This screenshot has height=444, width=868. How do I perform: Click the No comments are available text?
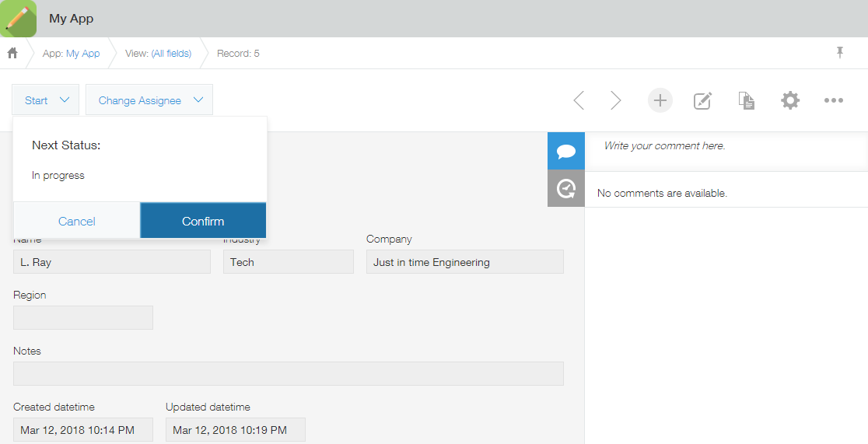[x=662, y=193]
